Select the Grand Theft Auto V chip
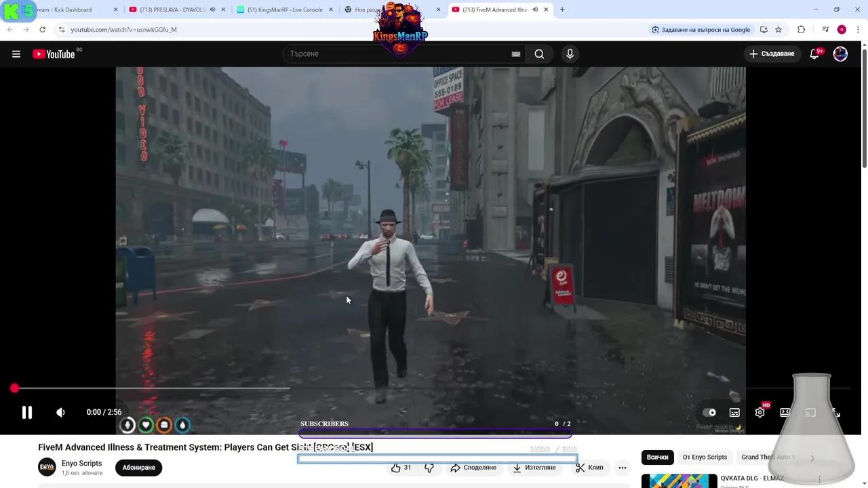 click(x=768, y=457)
